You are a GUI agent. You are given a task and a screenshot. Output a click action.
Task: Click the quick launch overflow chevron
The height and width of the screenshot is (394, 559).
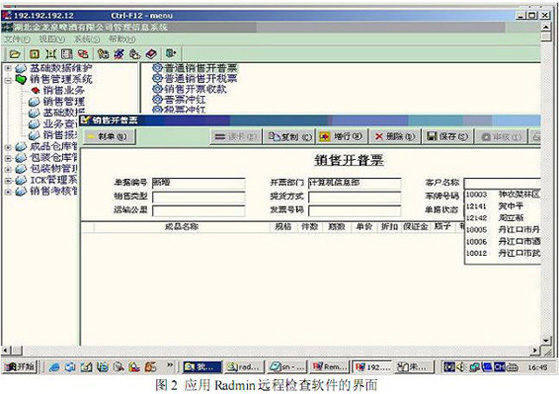[170, 365]
